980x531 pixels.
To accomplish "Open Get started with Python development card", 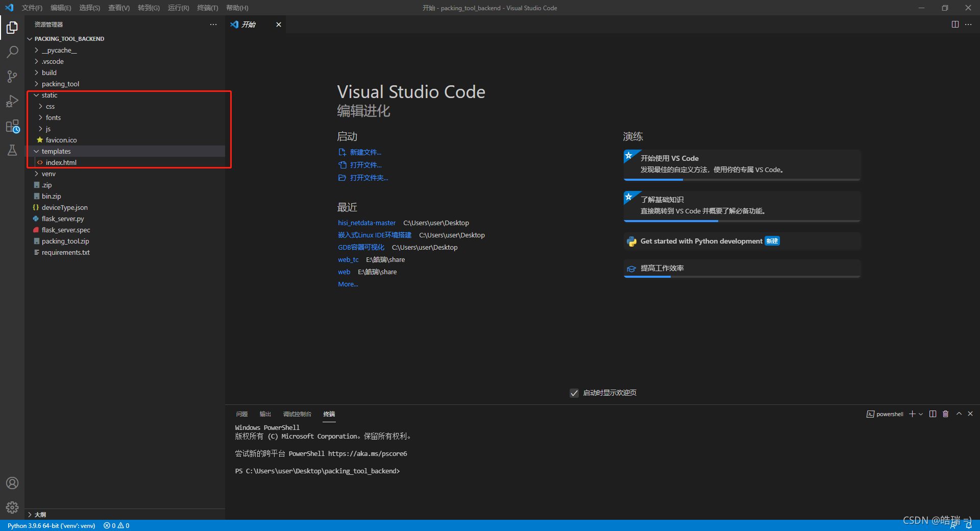I will point(742,241).
